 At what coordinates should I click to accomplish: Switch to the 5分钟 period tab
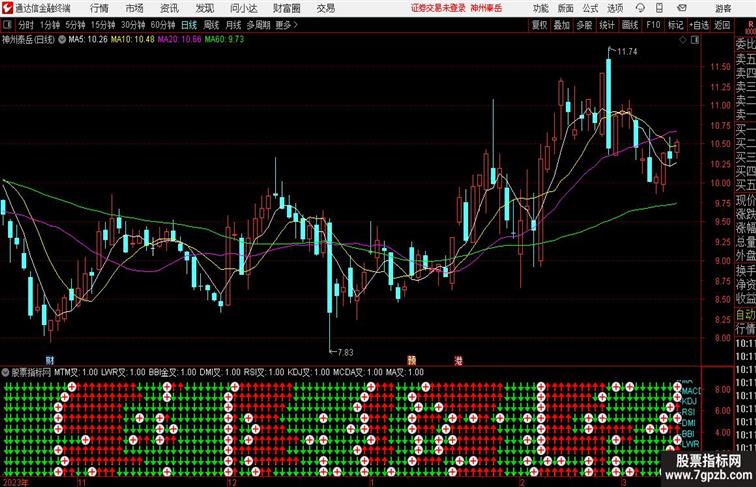coord(75,25)
